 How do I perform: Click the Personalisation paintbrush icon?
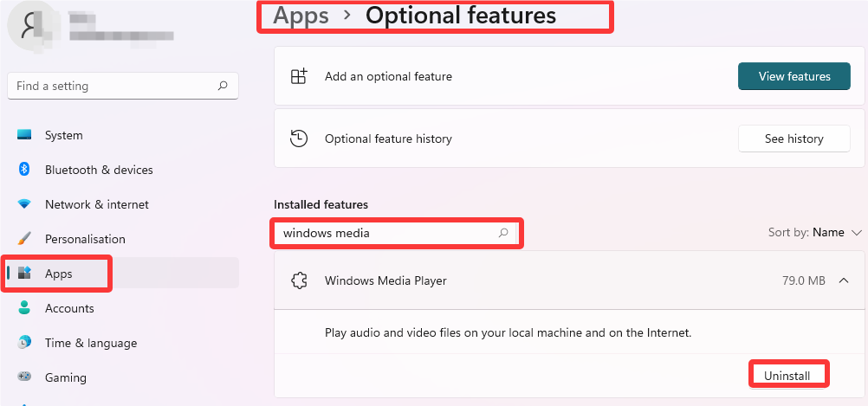tap(25, 239)
